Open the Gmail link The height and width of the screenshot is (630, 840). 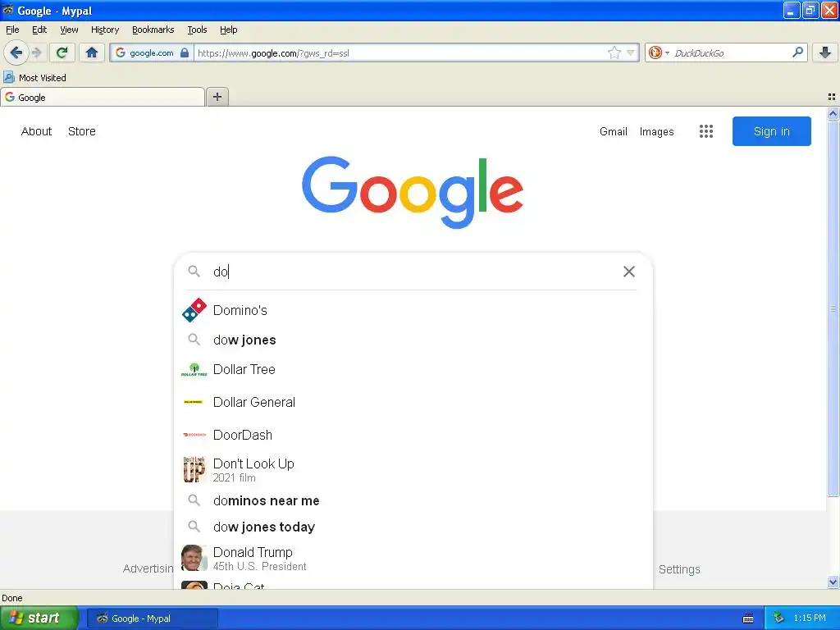614,131
